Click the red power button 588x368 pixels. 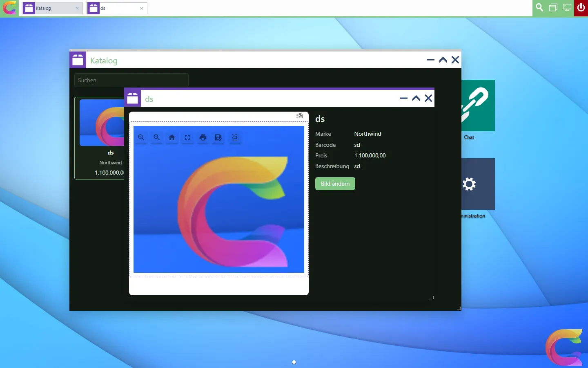pyautogui.click(x=581, y=8)
